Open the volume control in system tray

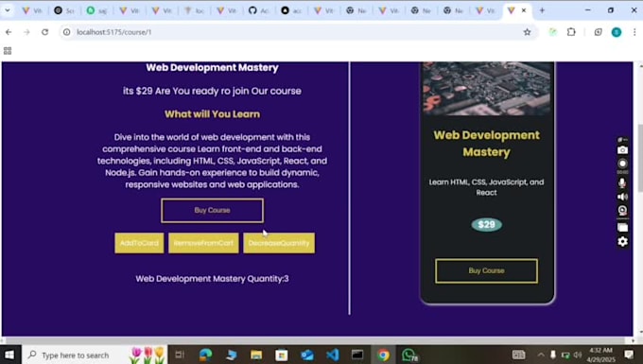578,355
